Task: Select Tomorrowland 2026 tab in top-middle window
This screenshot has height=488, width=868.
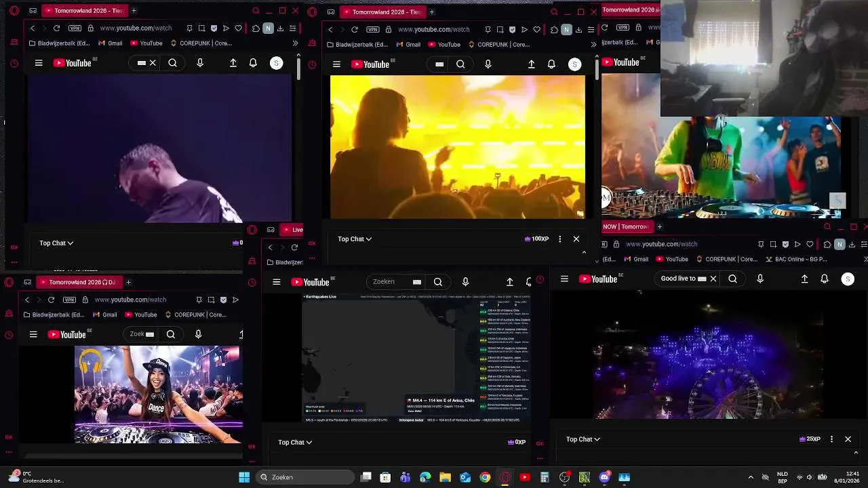Action: point(382,12)
